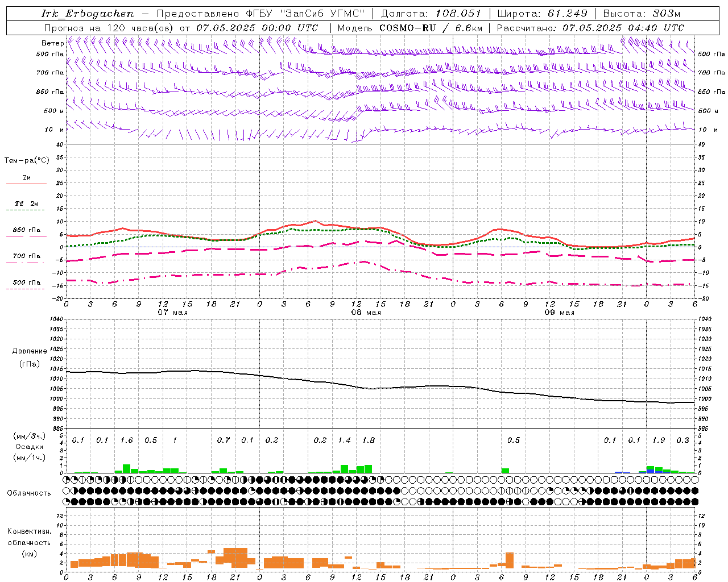The height and width of the screenshot is (582, 728).
Task: Click the 0.7 precipitation value
Action: 224,440
